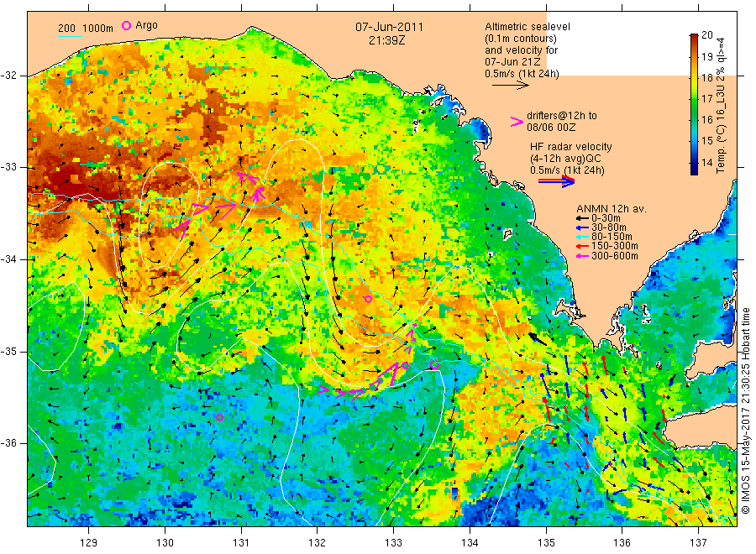Image resolution: width=756 pixels, height=554 pixels.
Task: Click the latitude axis label '-36'
Action: [x=8, y=443]
